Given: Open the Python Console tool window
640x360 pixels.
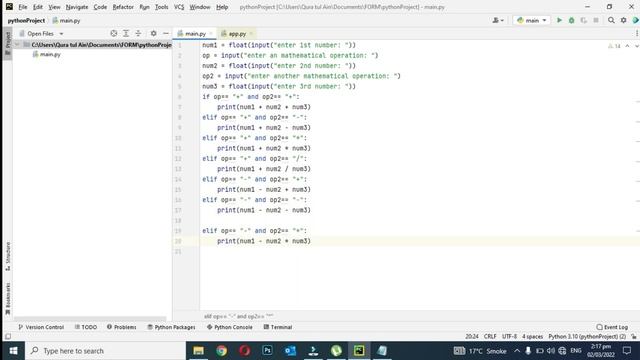Looking at the screenshot, I should (229, 327).
